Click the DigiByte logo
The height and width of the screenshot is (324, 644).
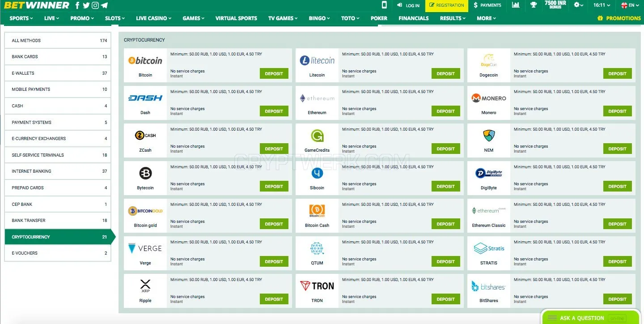[489, 173]
